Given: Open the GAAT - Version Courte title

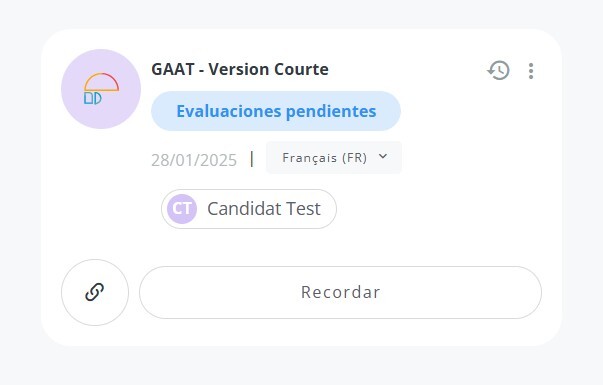Looking at the screenshot, I should 240,69.
